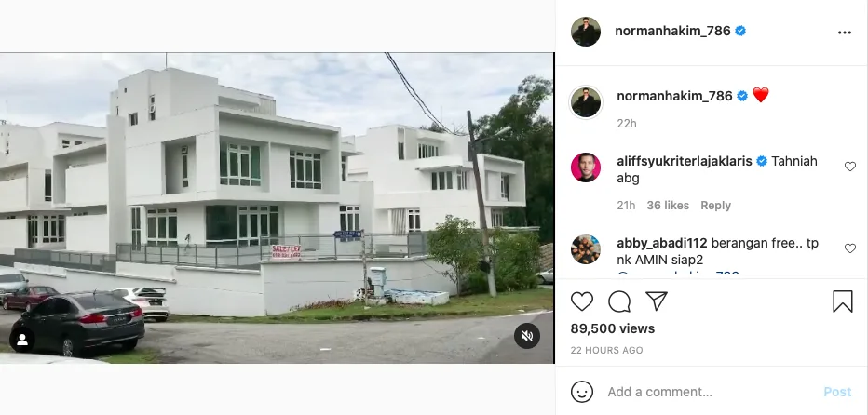Open the emoji picker smiley icon
This screenshot has height=415, width=868.
[582, 392]
